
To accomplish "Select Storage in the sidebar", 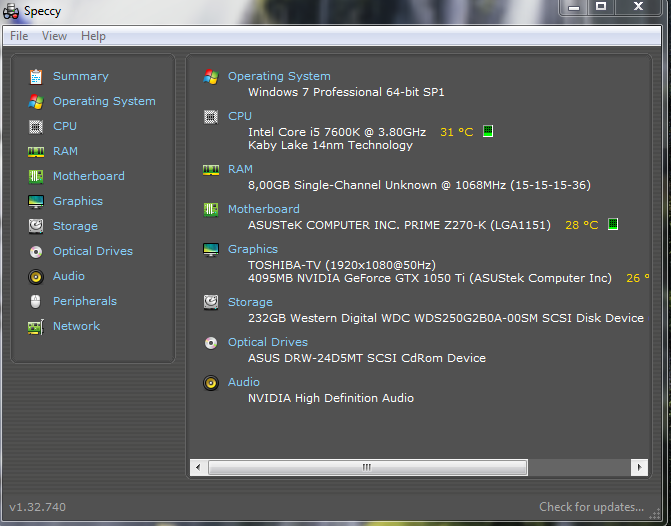I will click(75, 226).
